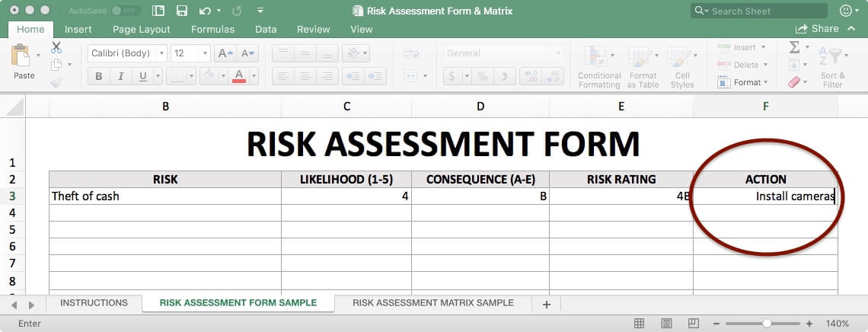Screen dimensions: 868x332
Task: Click the Format cells button
Action: pyautogui.click(x=742, y=82)
